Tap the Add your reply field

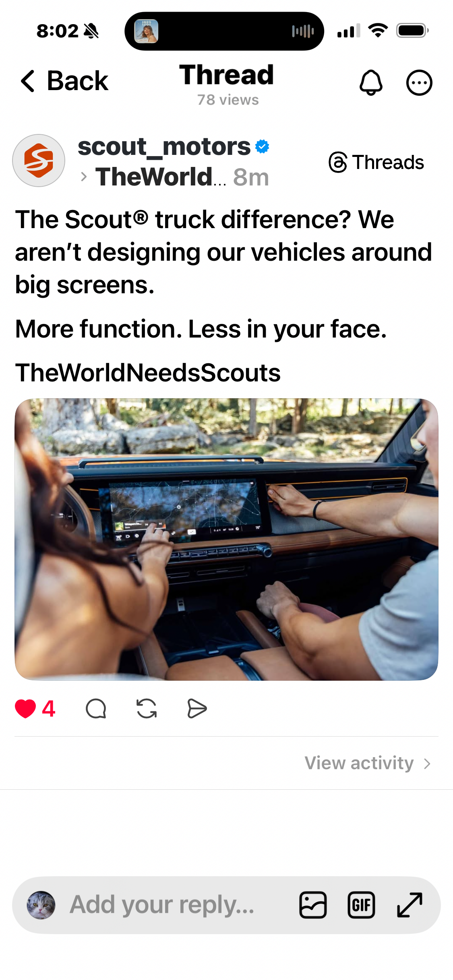coord(162,905)
